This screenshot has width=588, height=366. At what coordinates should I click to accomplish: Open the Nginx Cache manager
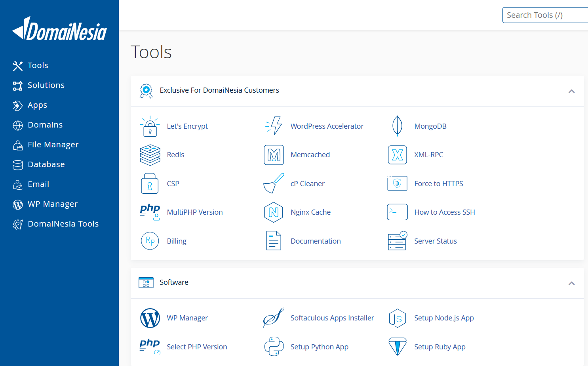click(310, 212)
